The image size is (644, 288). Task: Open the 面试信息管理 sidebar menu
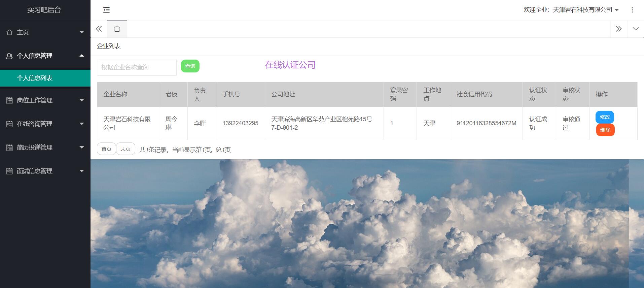(x=45, y=171)
